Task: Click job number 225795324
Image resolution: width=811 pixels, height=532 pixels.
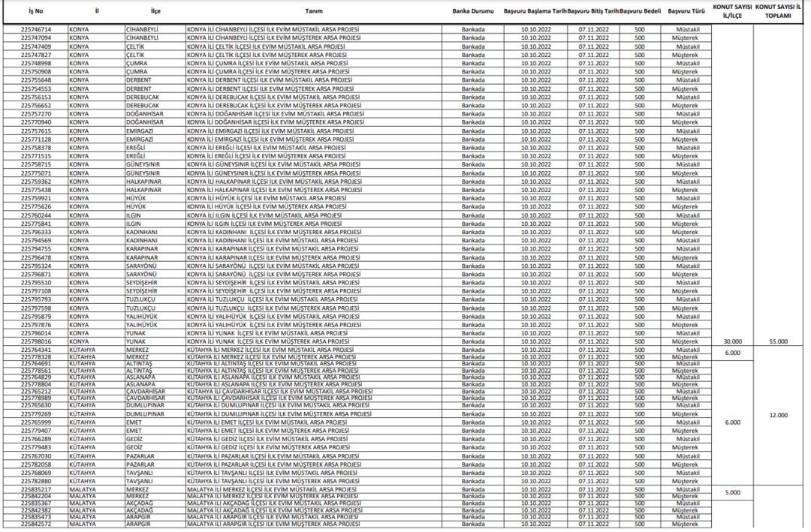Action: [36, 266]
